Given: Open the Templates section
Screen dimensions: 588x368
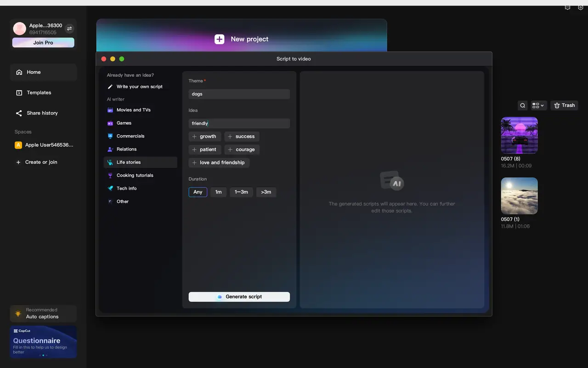Looking at the screenshot, I should click(43, 92).
